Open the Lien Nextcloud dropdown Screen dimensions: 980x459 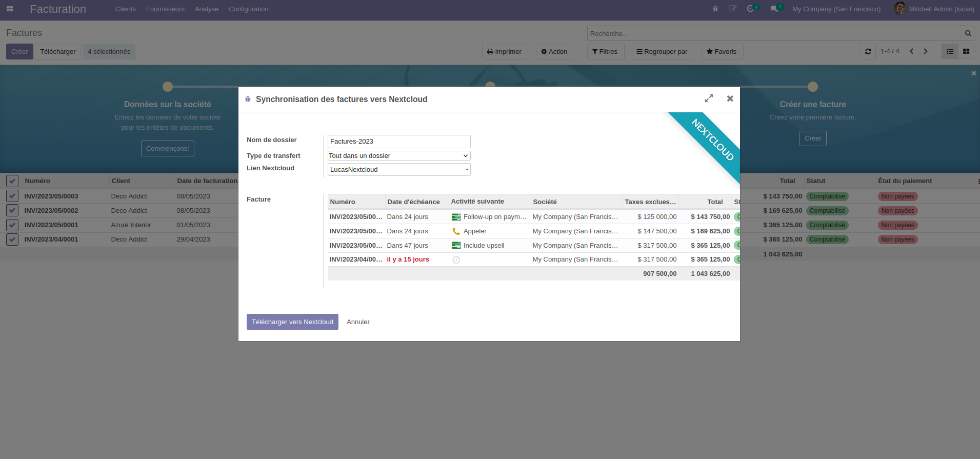399,170
